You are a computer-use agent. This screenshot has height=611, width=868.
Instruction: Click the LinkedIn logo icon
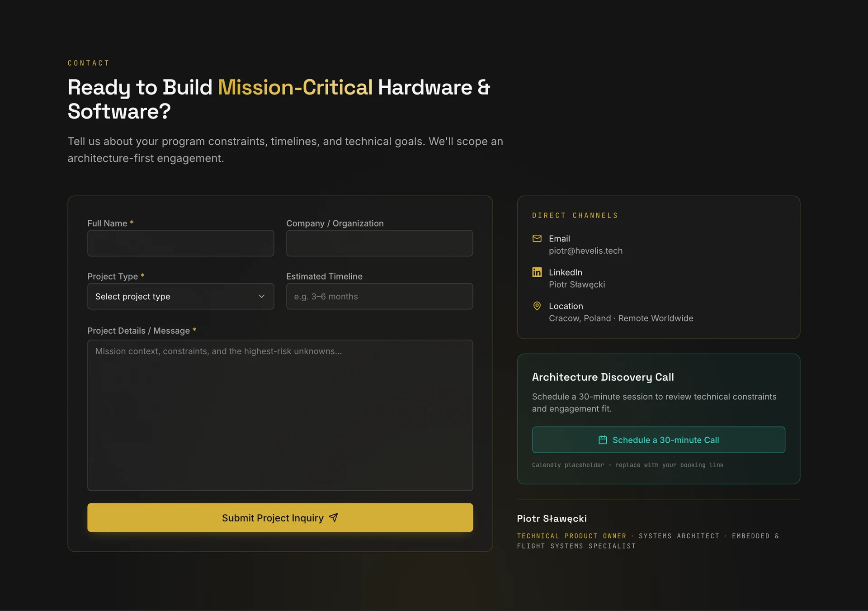(x=537, y=272)
